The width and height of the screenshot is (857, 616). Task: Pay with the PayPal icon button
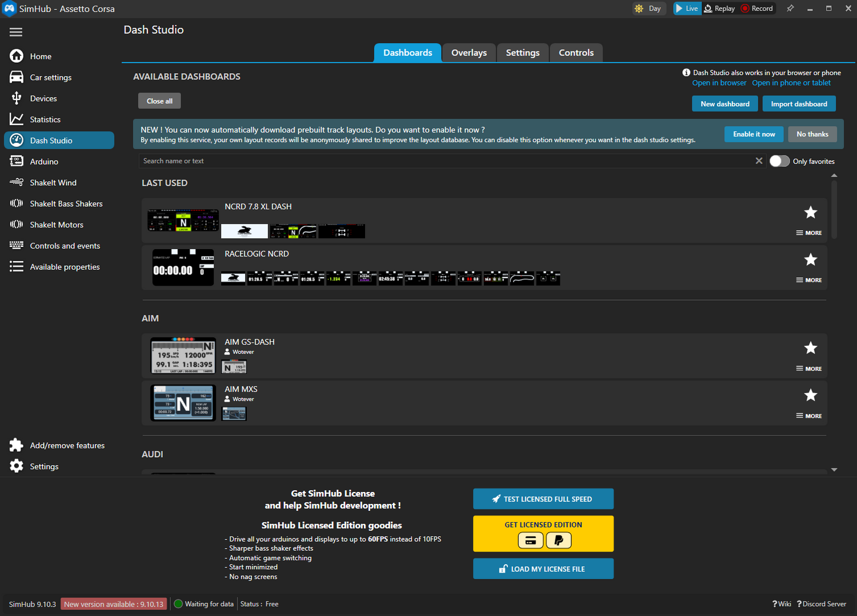click(558, 540)
